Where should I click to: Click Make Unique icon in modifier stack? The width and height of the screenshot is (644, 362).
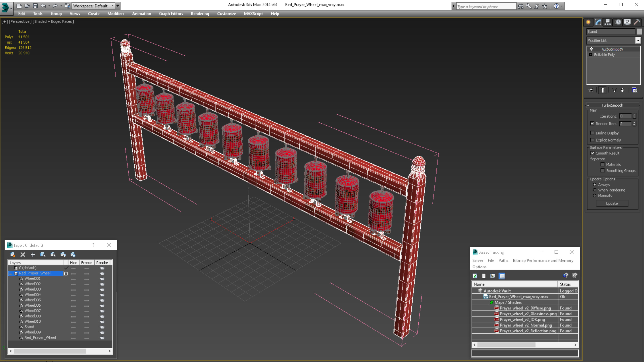pyautogui.click(x=614, y=90)
